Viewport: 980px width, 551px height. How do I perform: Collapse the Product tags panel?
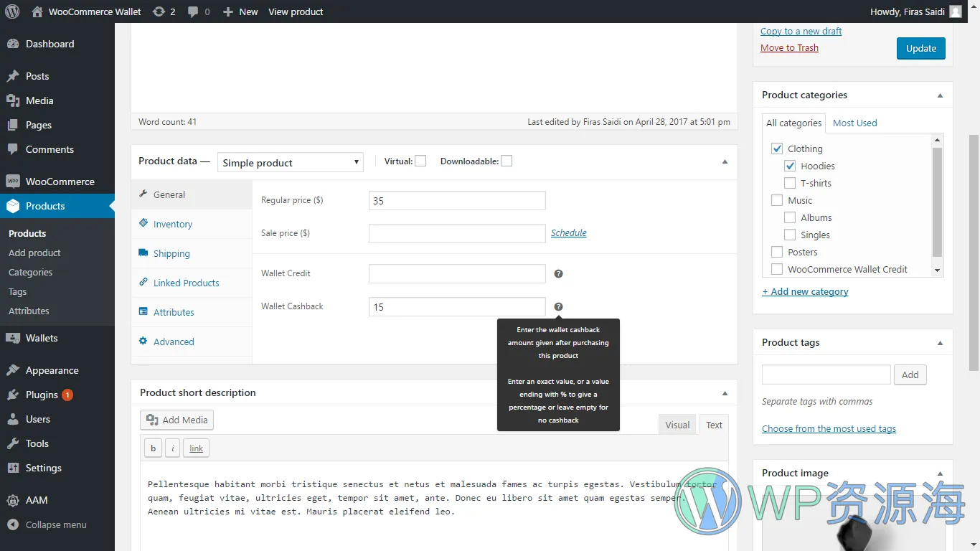(x=940, y=343)
